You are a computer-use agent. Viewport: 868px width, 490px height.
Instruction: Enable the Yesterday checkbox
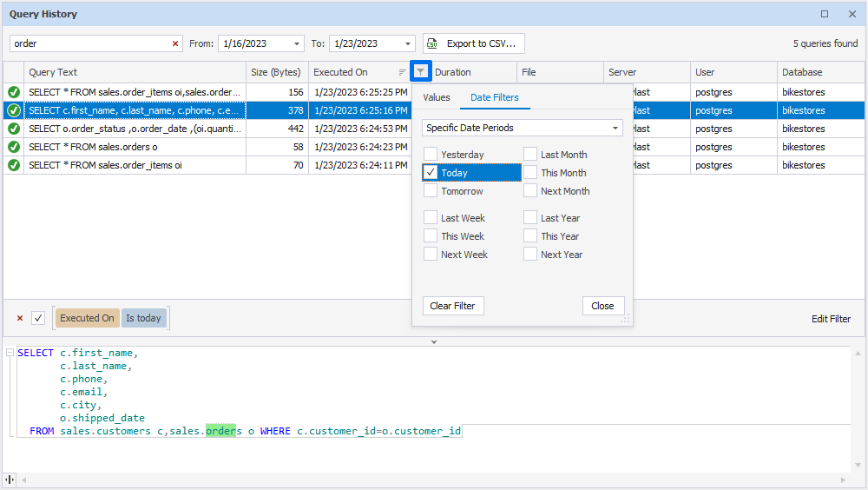(x=431, y=155)
